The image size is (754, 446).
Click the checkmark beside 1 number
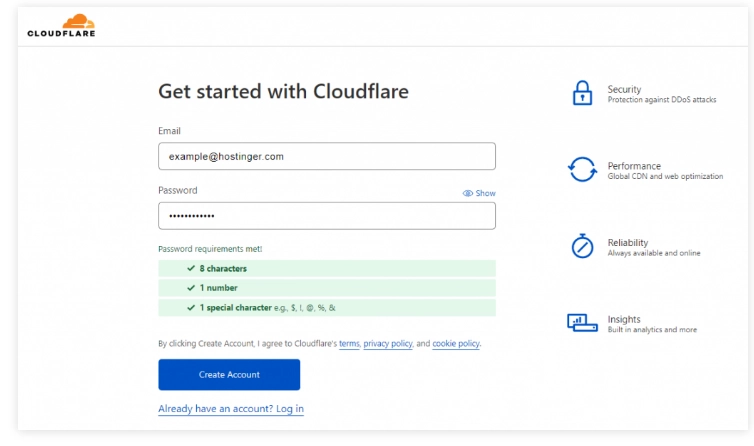[x=191, y=288]
